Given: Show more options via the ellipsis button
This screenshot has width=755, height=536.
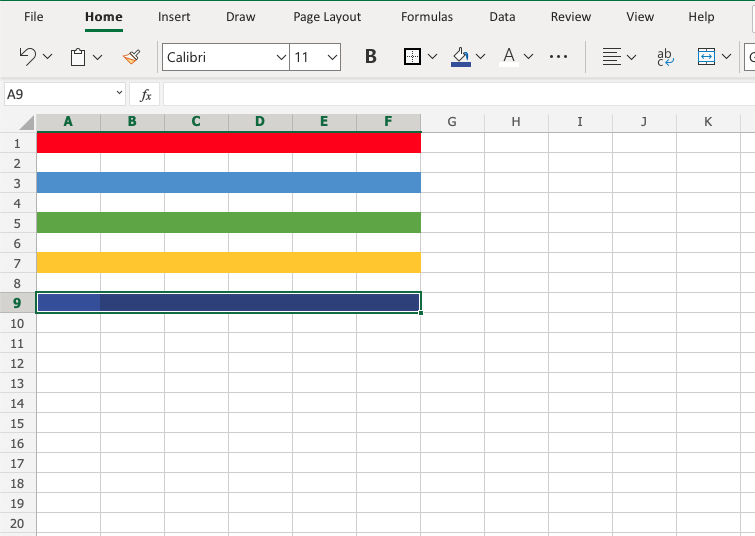Looking at the screenshot, I should pos(559,57).
